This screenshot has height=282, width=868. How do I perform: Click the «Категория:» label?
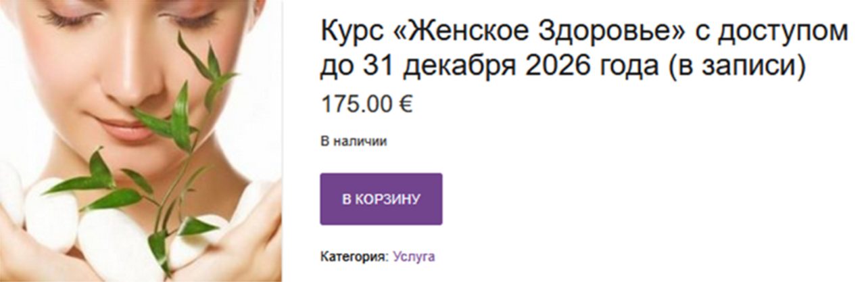click(x=354, y=257)
